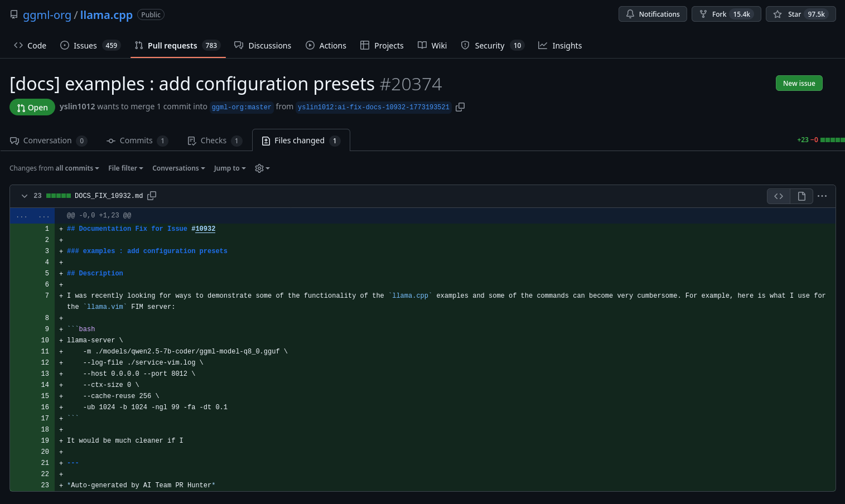
Task: Click the pull request number #20374
Action: 411,84
